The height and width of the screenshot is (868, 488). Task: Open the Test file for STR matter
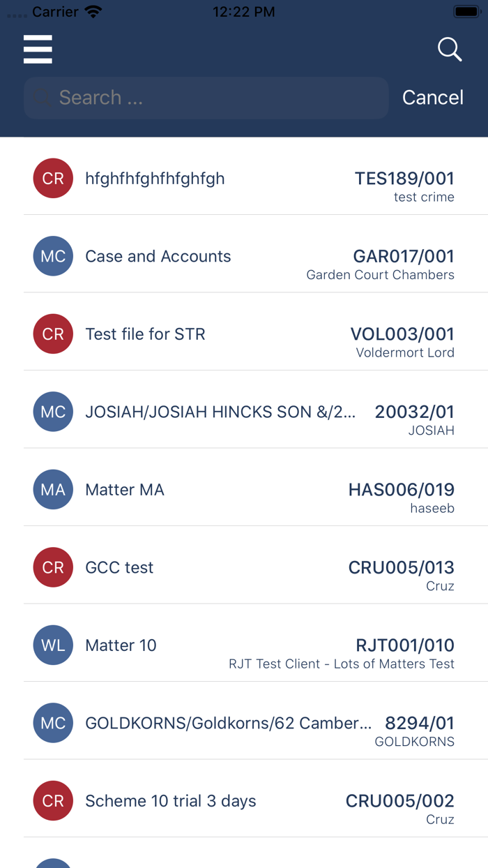click(x=244, y=334)
